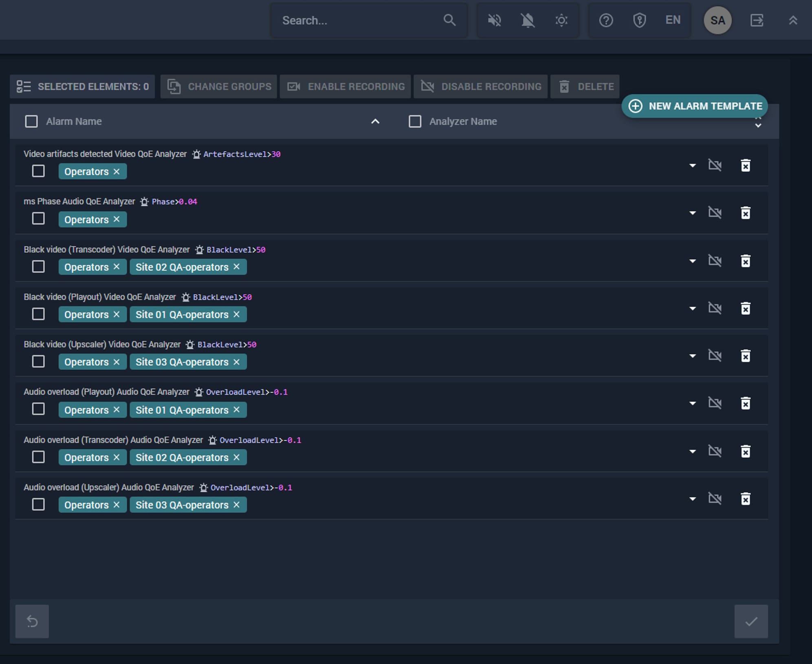
Task: Toggle recording icon for Black video (Playout)
Action: [715, 308]
